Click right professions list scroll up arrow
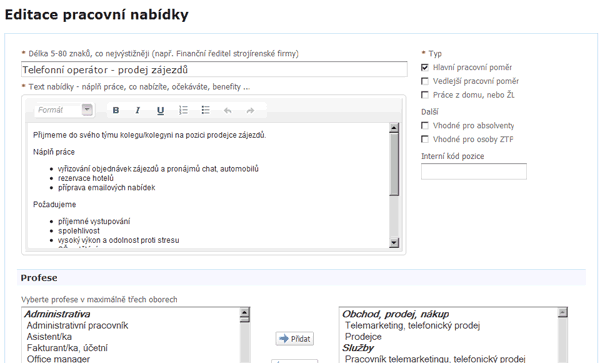The image size is (600, 363). point(562,313)
